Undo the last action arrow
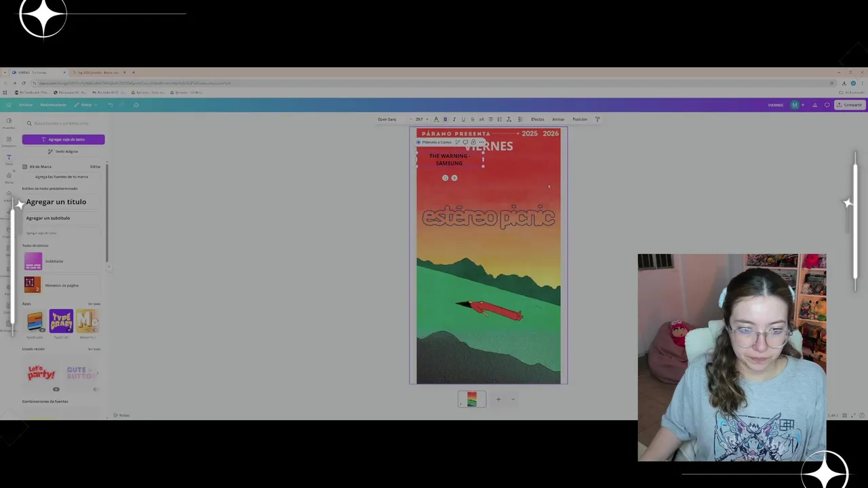 coord(111,105)
